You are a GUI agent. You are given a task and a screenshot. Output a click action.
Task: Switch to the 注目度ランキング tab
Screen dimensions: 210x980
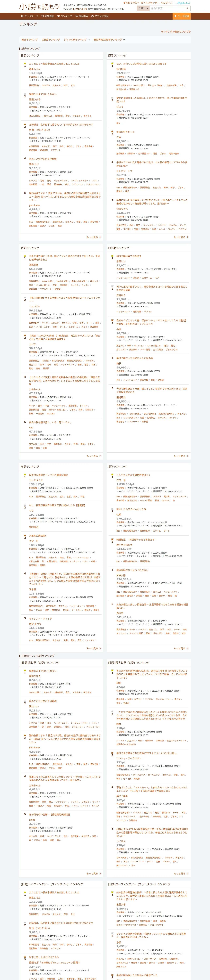pyautogui.click(x=51, y=40)
